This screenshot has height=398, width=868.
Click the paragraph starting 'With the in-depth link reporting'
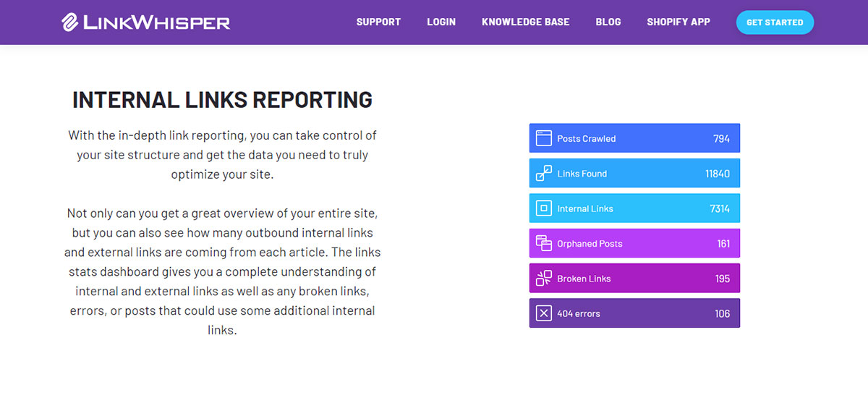pyautogui.click(x=222, y=155)
